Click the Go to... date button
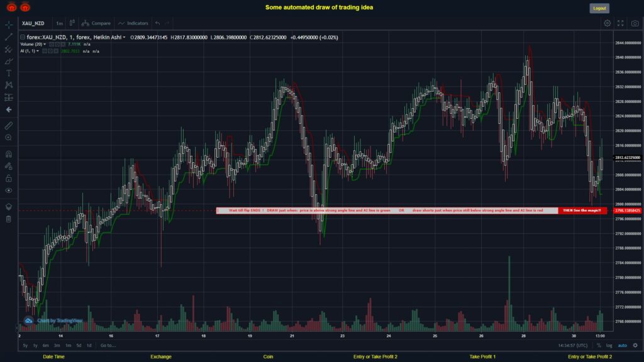Screen dimensions: 644x362 click(x=108, y=346)
